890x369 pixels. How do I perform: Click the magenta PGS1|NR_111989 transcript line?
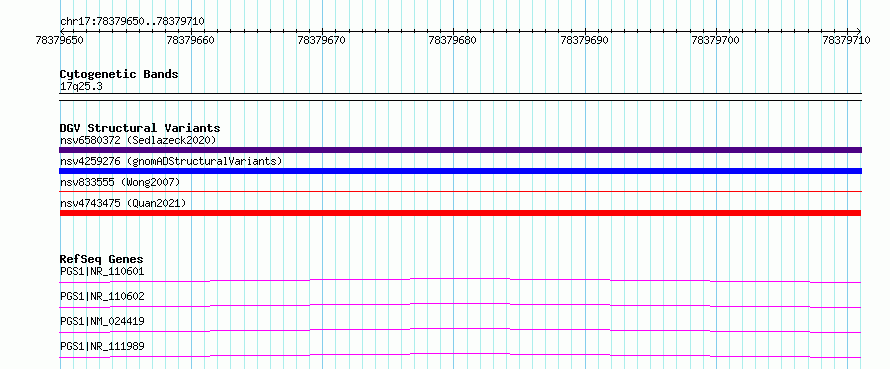pos(460,355)
